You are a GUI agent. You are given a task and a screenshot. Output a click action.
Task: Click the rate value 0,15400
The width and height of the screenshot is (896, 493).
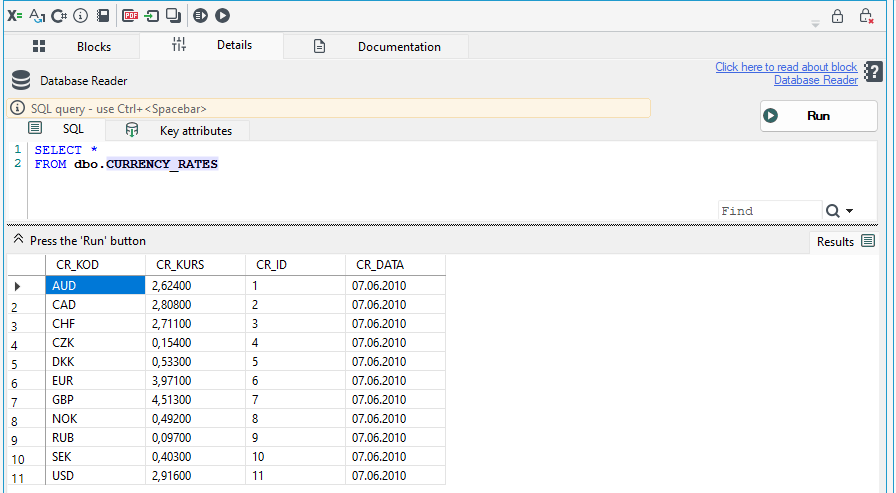[195, 342]
